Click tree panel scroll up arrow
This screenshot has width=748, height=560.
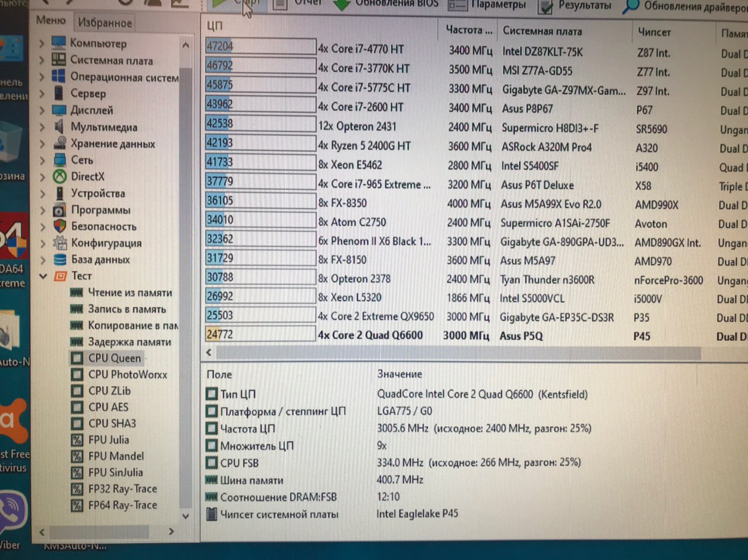pos(185,45)
